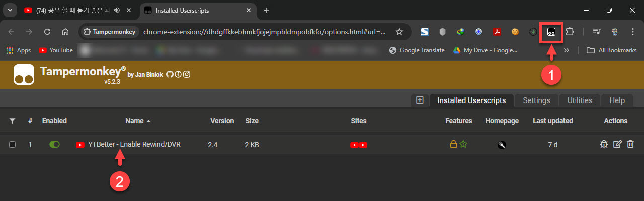Debug YTBetter script with the bug icon

click(604, 144)
